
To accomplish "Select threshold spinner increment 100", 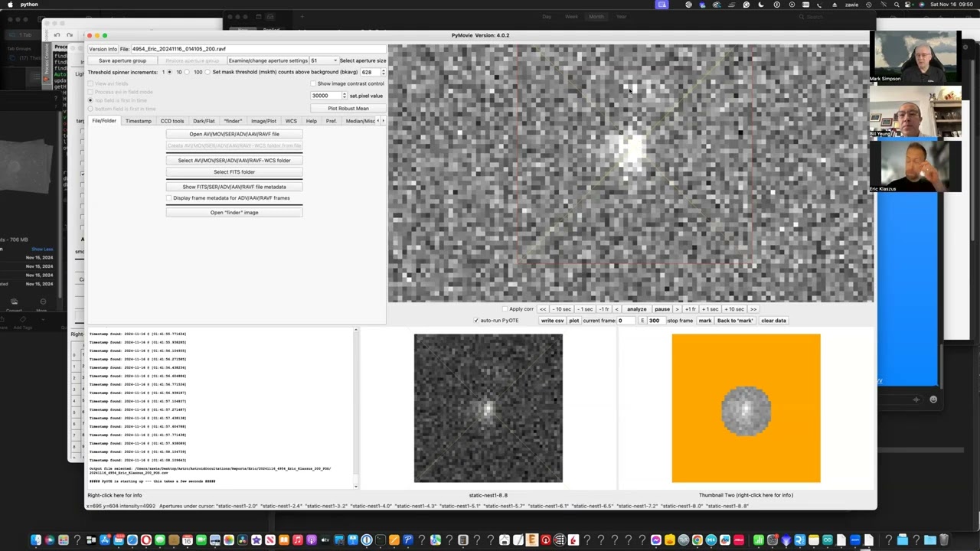I will pyautogui.click(x=207, y=72).
